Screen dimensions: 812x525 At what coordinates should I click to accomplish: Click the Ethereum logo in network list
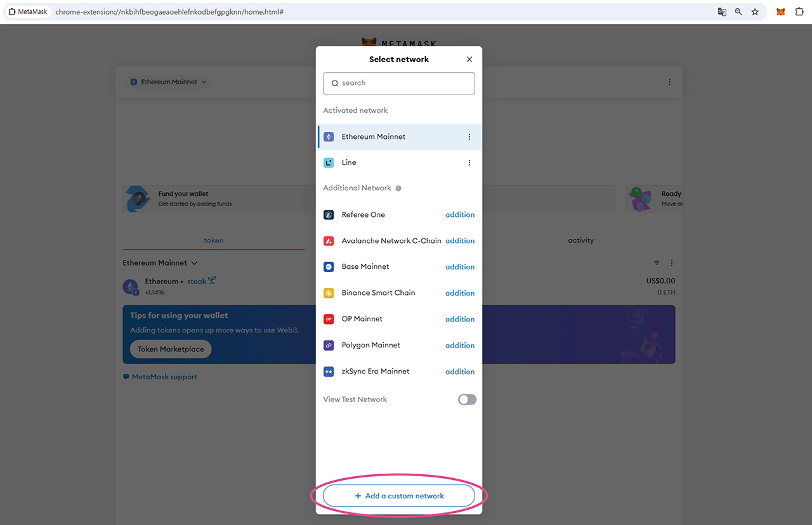pyautogui.click(x=329, y=137)
